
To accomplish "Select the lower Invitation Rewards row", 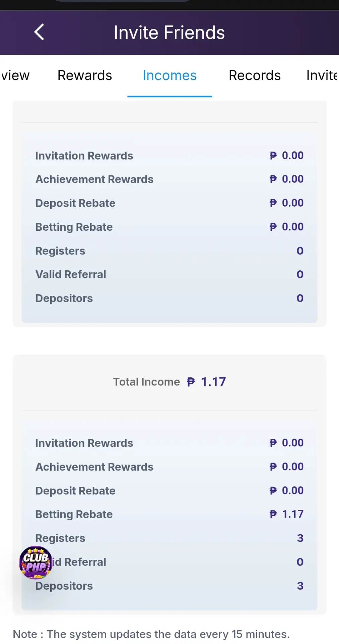I will tap(169, 443).
